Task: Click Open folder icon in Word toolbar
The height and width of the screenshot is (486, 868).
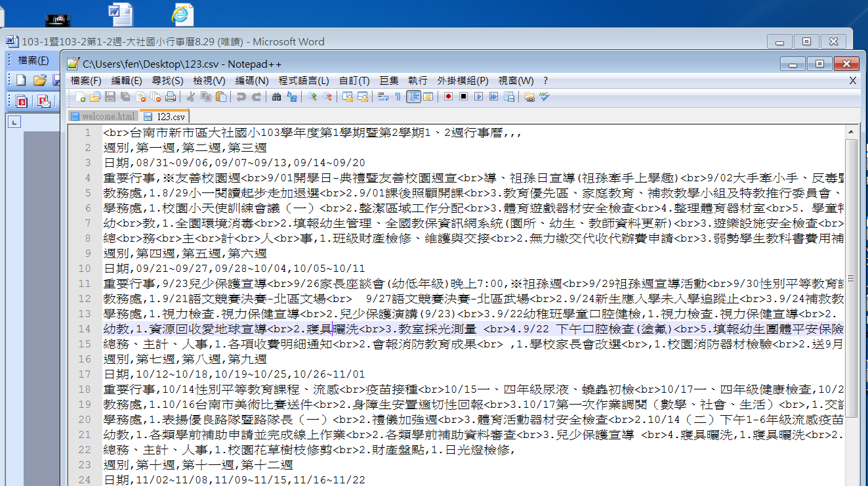Action: [40, 80]
